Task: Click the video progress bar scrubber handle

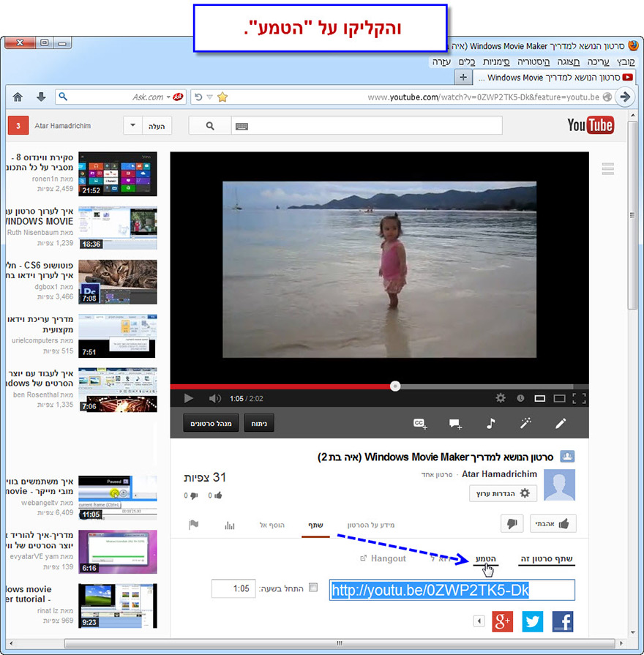Action: 395,386
